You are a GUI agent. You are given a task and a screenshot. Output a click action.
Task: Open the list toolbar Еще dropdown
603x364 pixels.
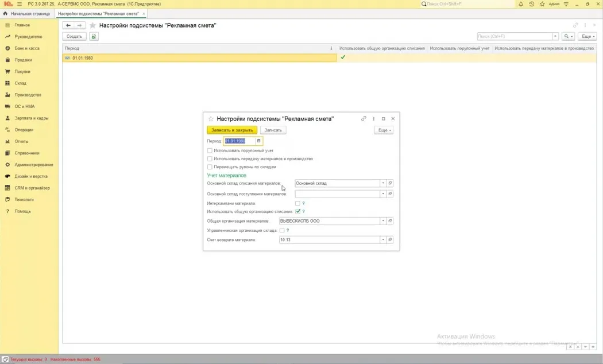[x=587, y=37]
